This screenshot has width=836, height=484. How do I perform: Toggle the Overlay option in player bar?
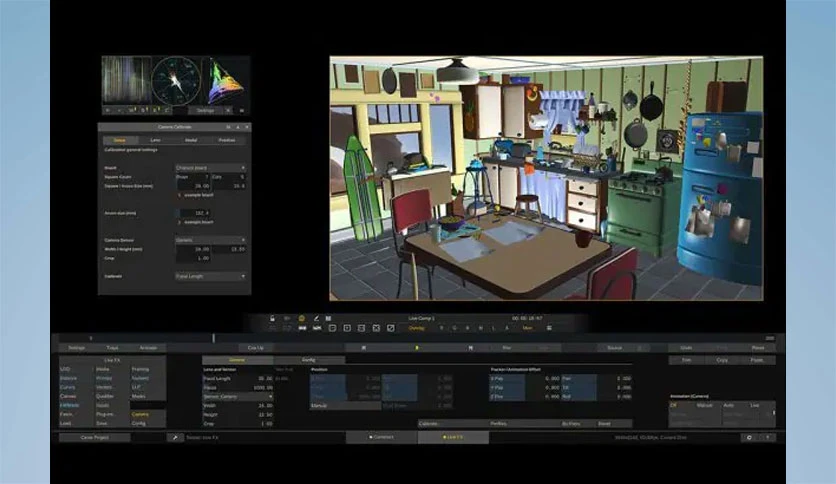tap(416, 328)
